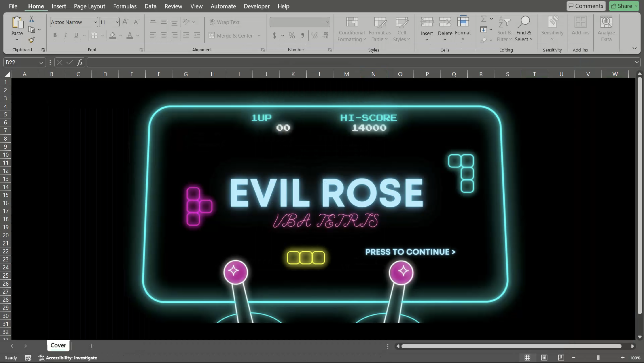Viewport: 644px width, 363px height.
Task: Click the AutoSum sigma icon
Action: tap(483, 19)
